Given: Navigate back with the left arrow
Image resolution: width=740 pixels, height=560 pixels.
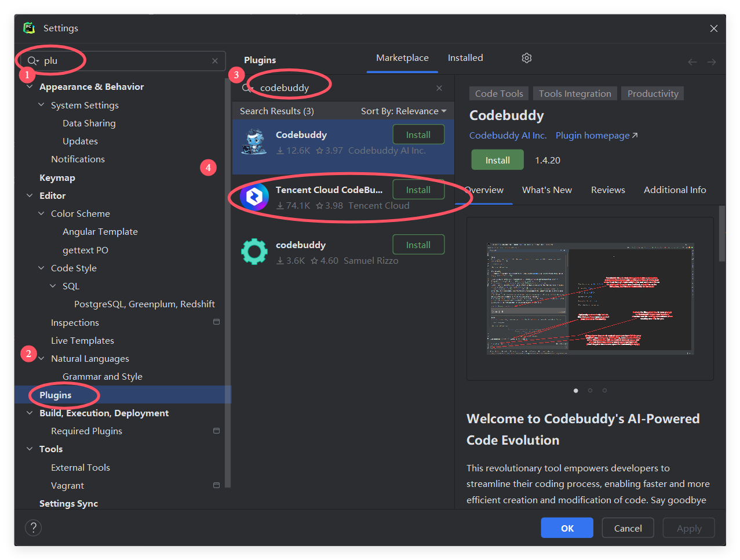Looking at the screenshot, I should click(x=692, y=62).
